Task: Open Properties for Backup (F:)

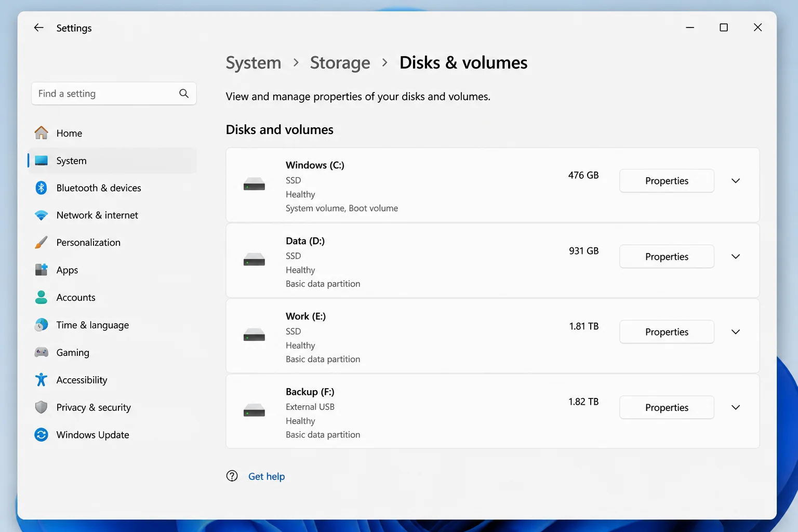Action: point(667,407)
